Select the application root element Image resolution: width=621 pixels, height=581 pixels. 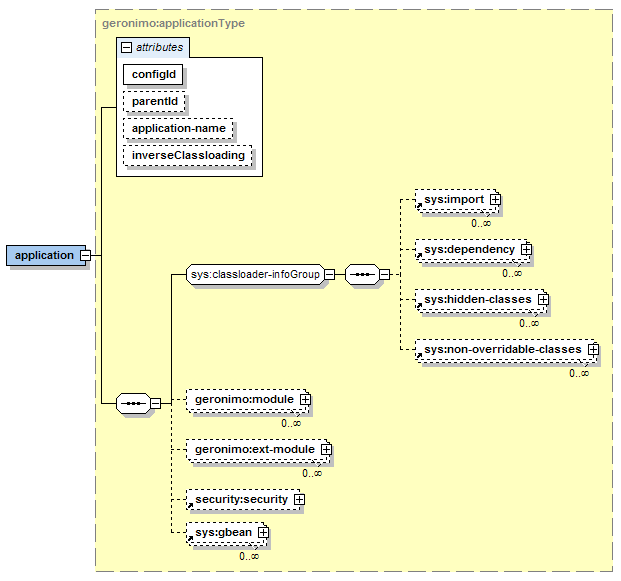(44, 255)
